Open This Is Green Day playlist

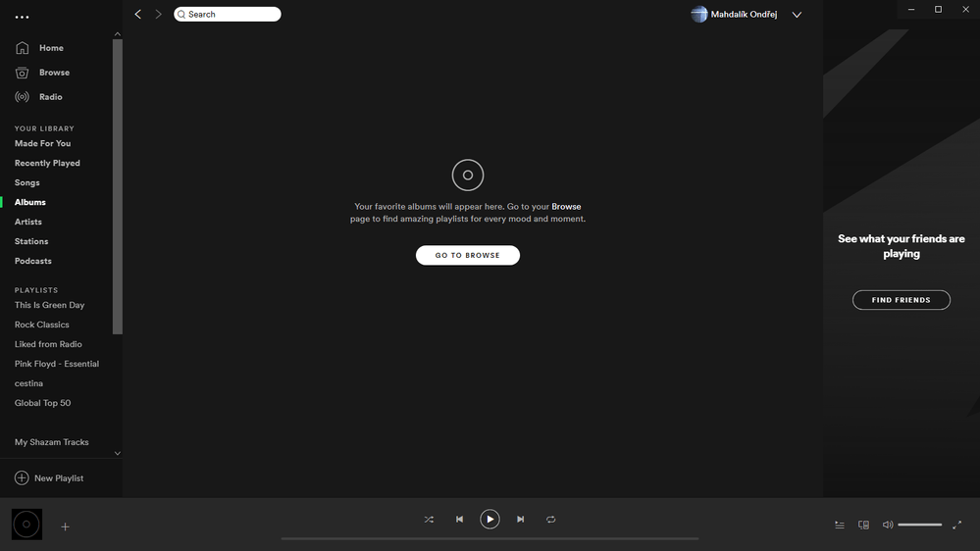pos(49,305)
